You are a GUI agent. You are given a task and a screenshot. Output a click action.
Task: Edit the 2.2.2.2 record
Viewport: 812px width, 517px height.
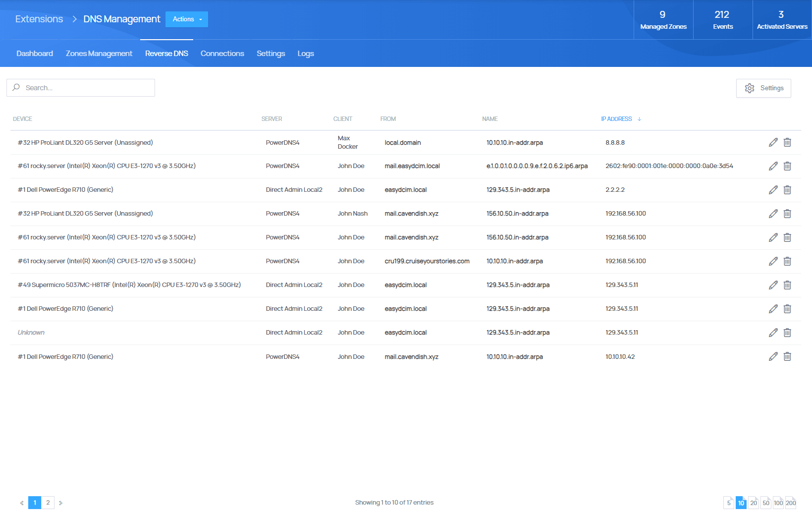pyautogui.click(x=773, y=190)
